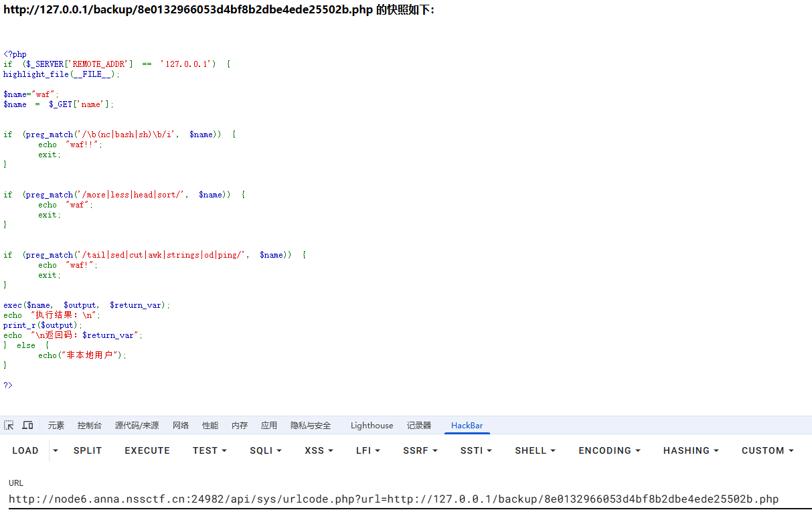Open the Lighthouse tab
This screenshot has height=514, width=812.
click(x=372, y=426)
